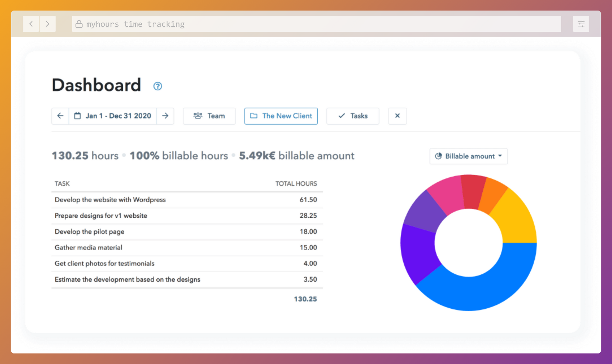Viewport: 612px width, 364px height.
Task: Expand the Billable amount dropdown
Action: (468, 156)
